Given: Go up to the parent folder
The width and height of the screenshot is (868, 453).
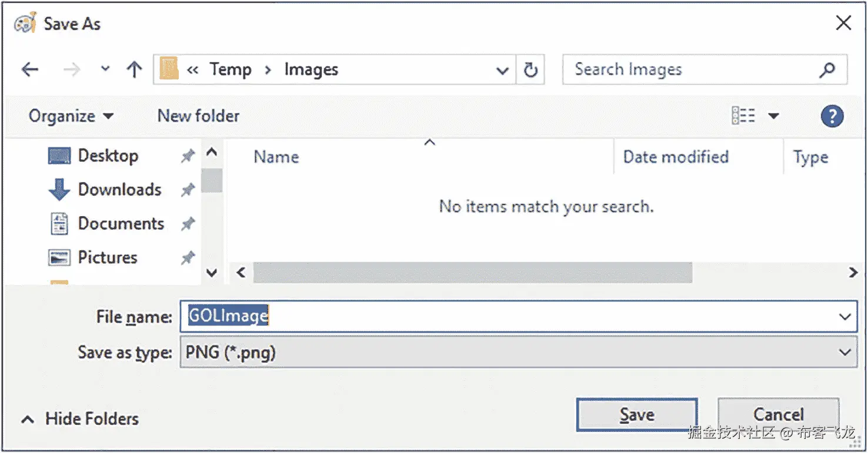Looking at the screenshot, I should (x=134, y=69).
